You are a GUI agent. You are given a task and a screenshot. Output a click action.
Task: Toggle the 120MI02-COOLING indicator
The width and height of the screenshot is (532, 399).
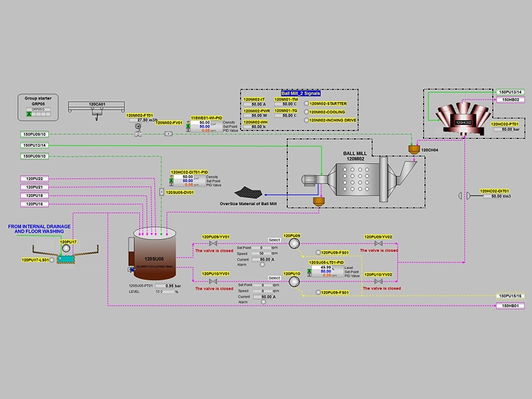(x=306, y=112)
